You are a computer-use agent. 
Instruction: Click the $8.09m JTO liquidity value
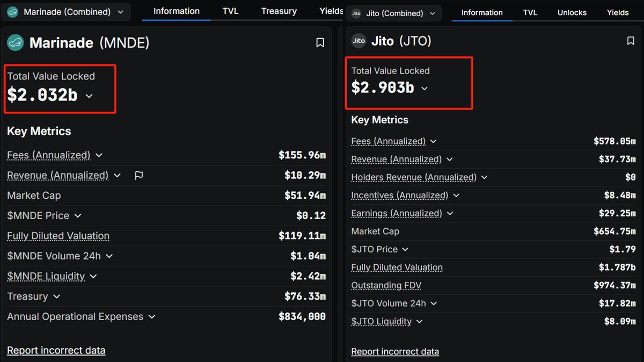pyautogui.click(x=620, y=321)
